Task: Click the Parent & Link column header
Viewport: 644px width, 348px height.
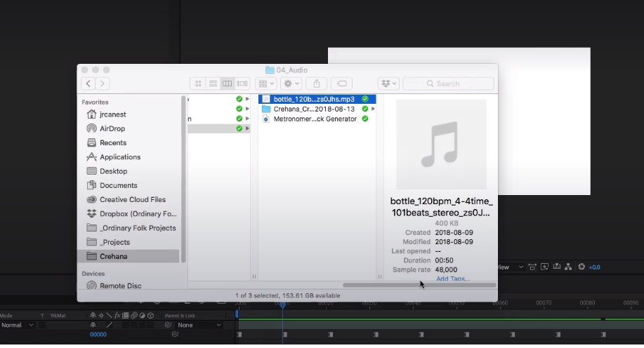Action: [x=180, y=316]
